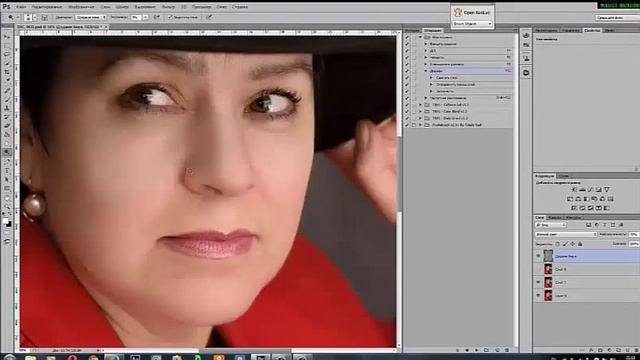Expand the Частотное разложение action

pos(426,98)
